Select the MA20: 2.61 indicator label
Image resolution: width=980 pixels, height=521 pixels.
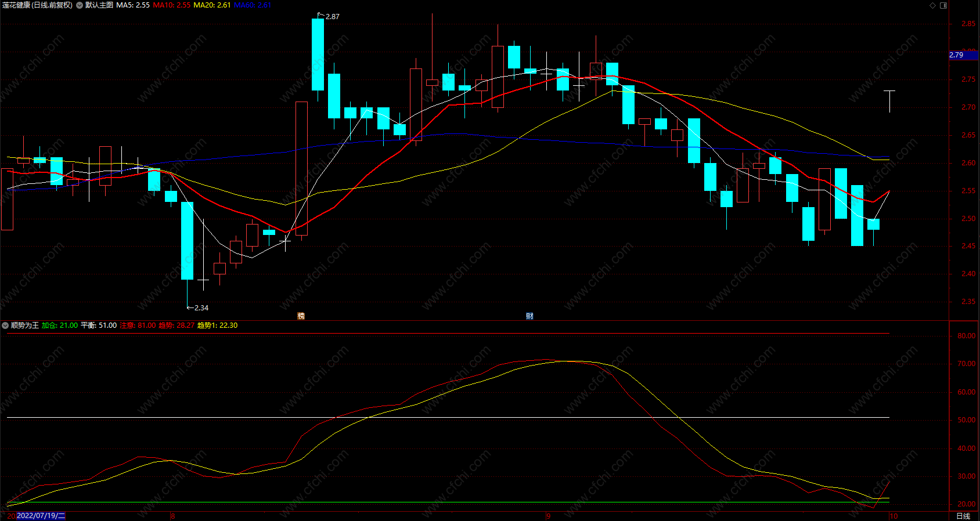pos(212,5)
